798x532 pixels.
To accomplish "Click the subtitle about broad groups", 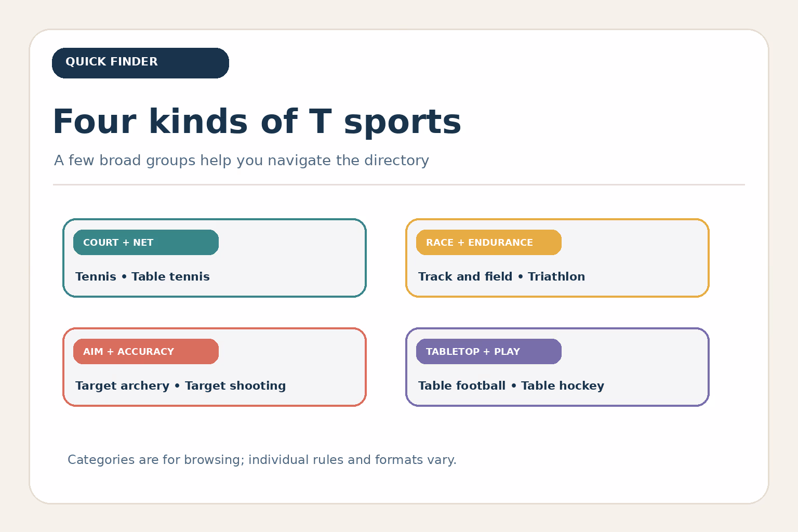I will 242,161.
